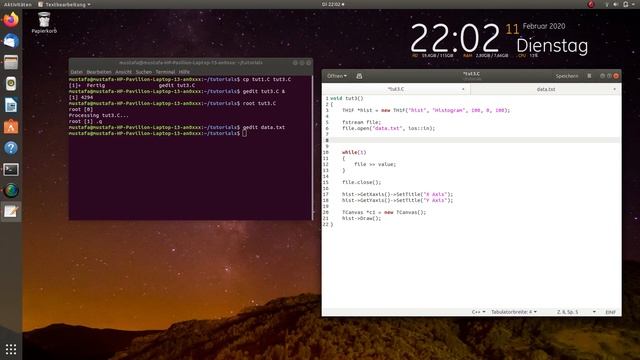Close the data.txt tab
640x360 pixels.
[x=614, y=89]
